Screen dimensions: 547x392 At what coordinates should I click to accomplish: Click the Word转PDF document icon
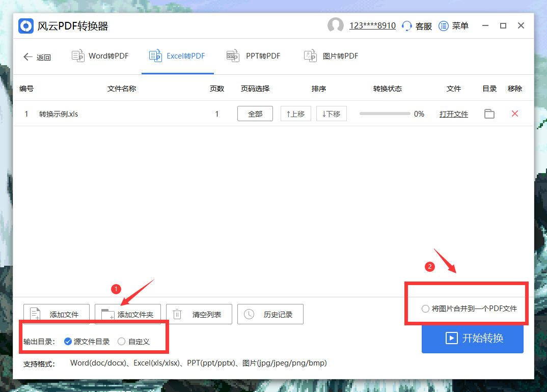[x=78, y=56]
